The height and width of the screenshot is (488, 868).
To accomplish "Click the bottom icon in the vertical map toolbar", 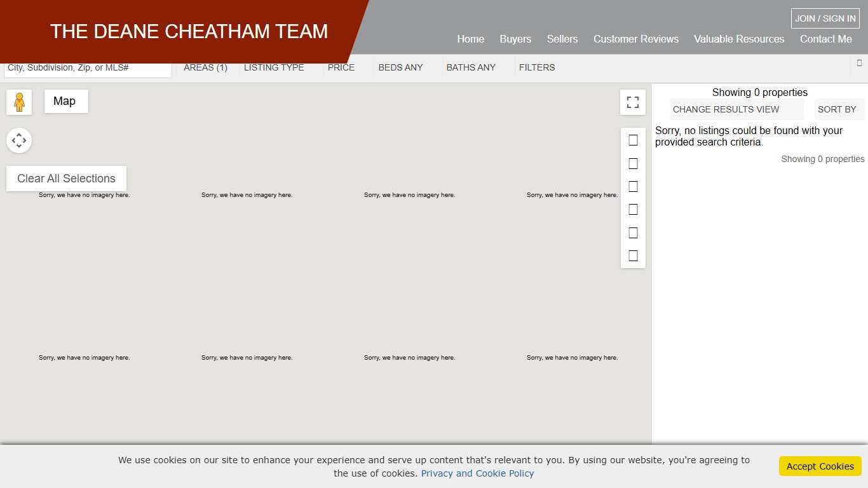I will point(633,256).
